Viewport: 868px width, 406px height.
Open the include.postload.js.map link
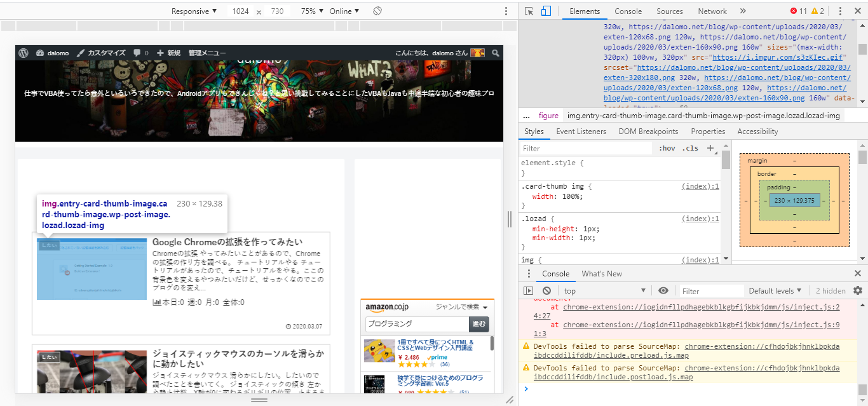687,372
